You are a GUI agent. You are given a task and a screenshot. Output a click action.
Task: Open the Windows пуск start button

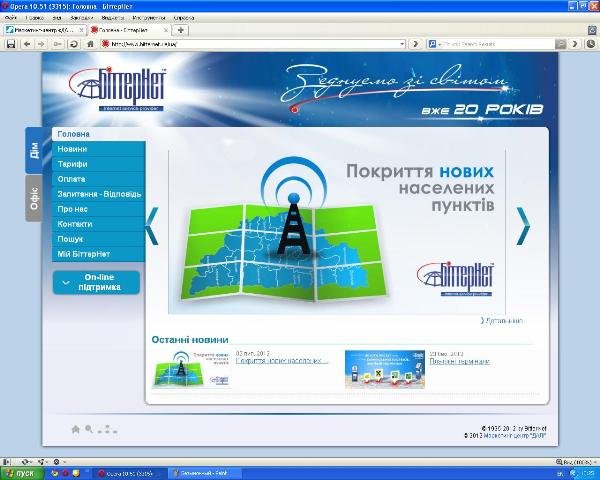(x=21, y=473)
